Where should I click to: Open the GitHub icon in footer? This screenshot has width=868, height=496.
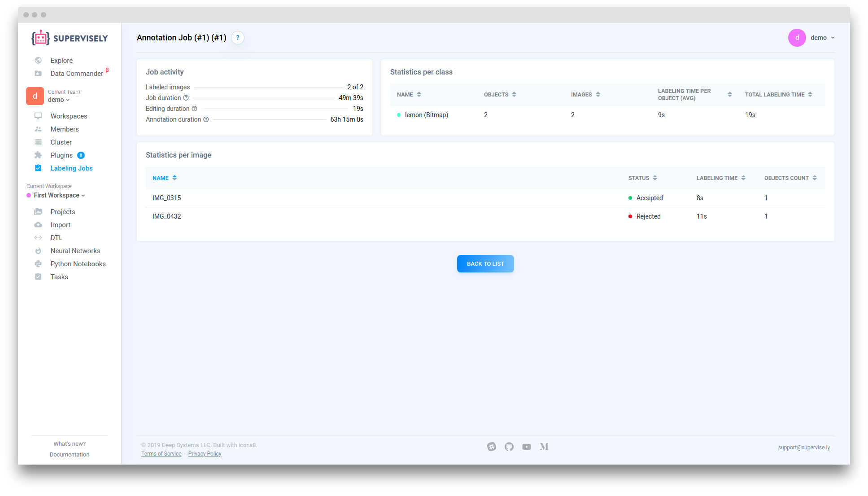[x=509, y=447]
